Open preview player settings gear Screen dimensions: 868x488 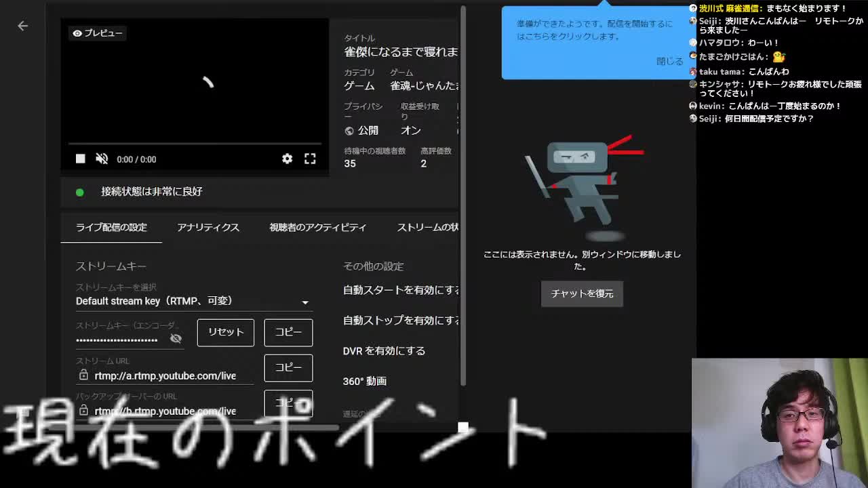pos(287,159)
